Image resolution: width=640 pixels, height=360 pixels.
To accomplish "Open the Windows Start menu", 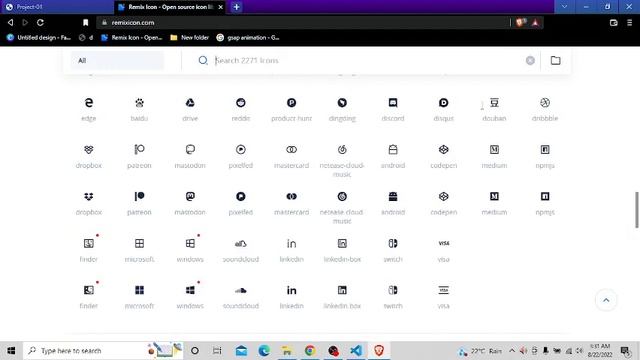I will coord(11,351).
